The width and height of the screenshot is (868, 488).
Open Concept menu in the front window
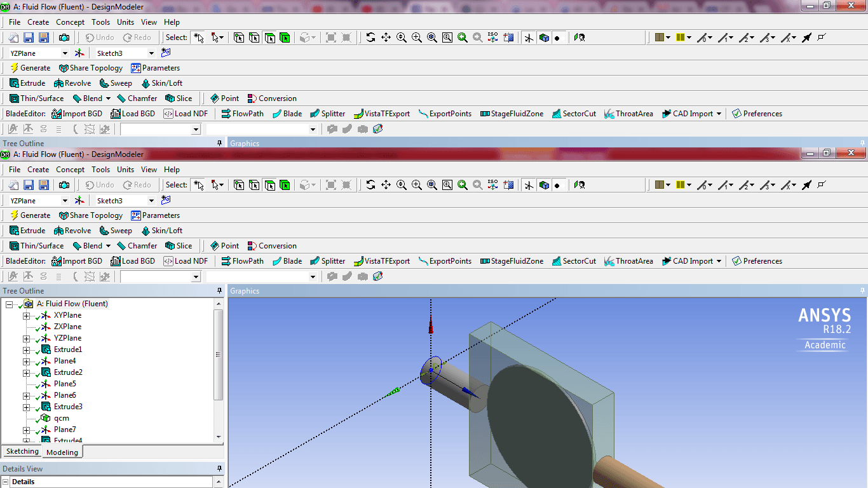pos(70,170)
